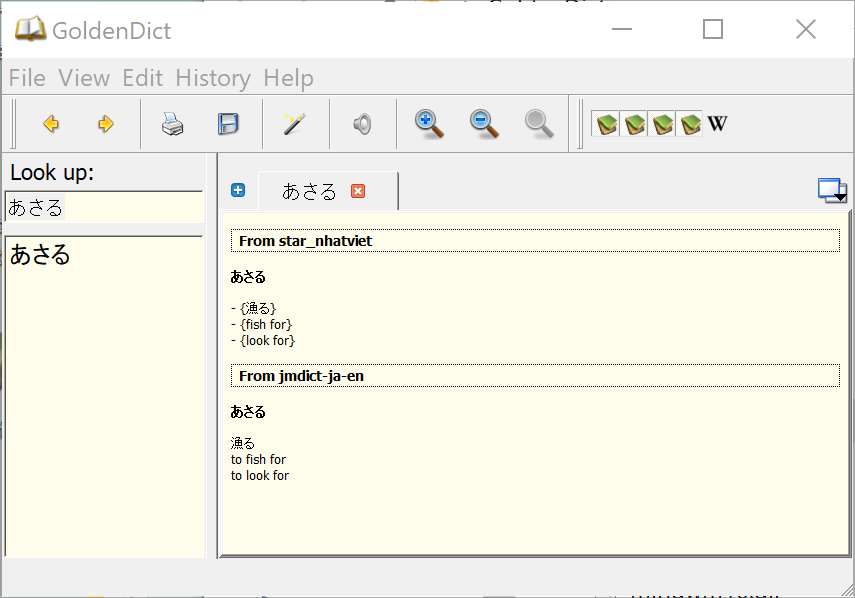The height and width of the screenshot is (598, 855).
Task: Click the GoldenDict app icon in title bar
Action: point(29,29)
